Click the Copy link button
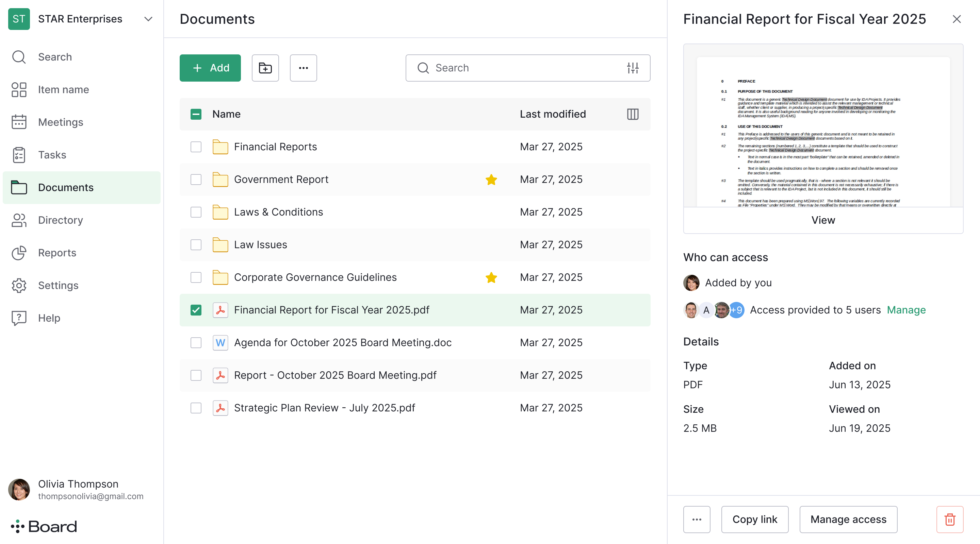 click(754, 519)
